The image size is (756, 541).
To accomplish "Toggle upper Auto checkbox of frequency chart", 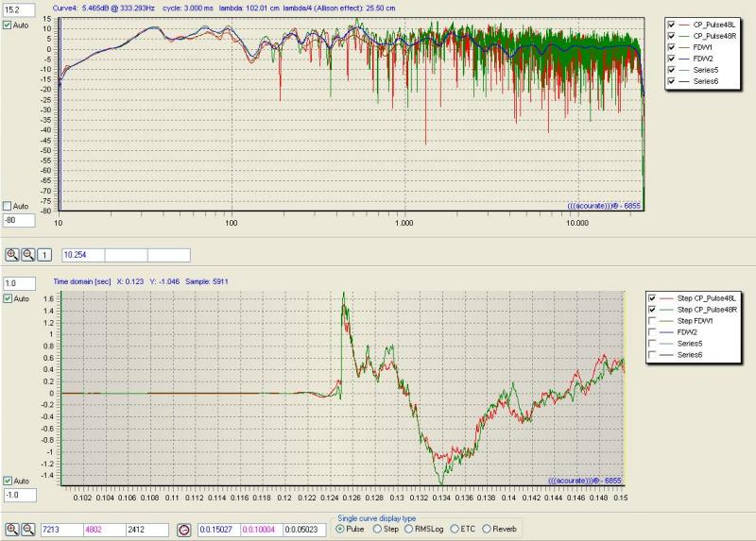I will 8,25.
